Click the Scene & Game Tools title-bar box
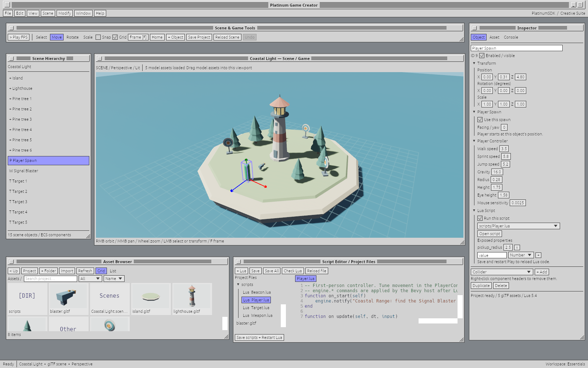This screenshot has height=368, width=588. 11,28
